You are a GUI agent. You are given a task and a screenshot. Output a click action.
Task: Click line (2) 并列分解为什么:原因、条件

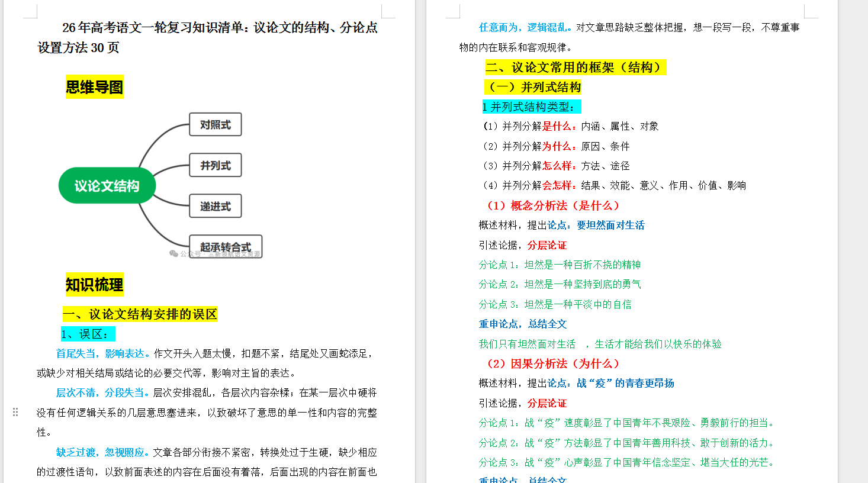tap(555, 146)
